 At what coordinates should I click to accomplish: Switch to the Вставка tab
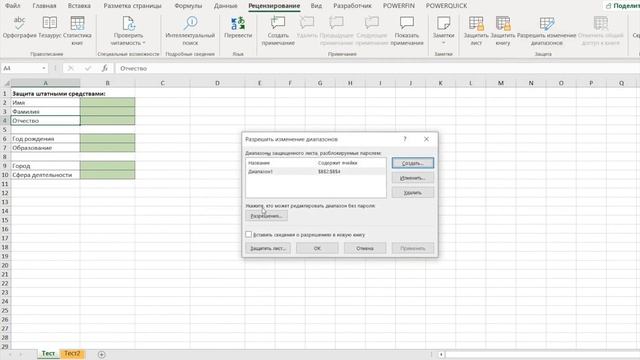[x=79, y=6]
